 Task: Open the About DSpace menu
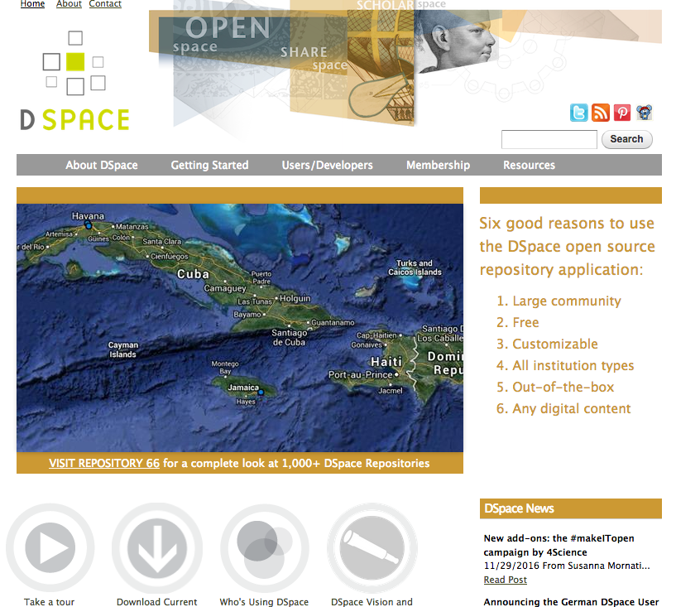point(102,166)
